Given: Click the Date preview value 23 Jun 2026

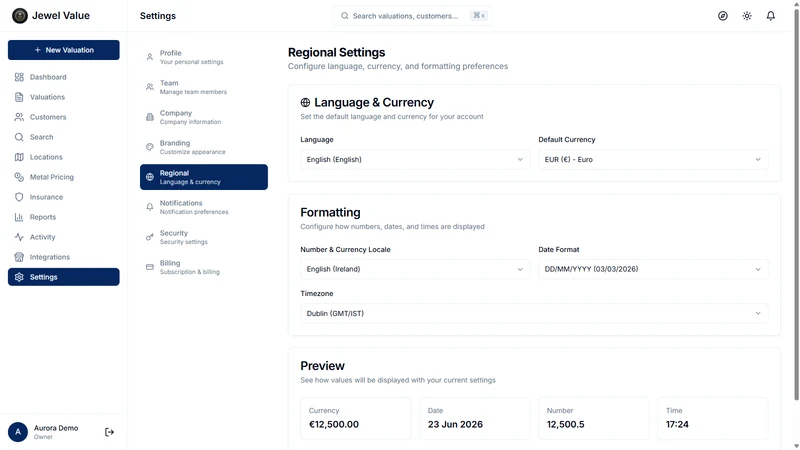Looking at the screenshot, I should pyautogui.click(x=455, y=424).
